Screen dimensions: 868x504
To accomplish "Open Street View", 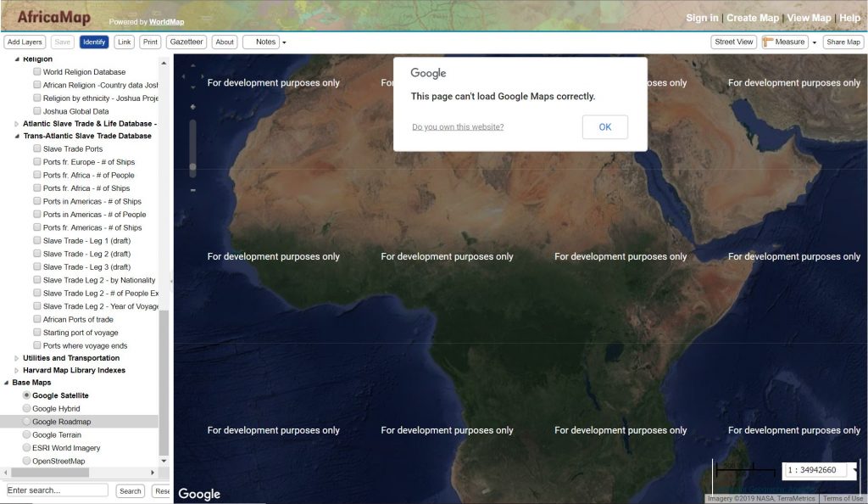I will point(733,42).
